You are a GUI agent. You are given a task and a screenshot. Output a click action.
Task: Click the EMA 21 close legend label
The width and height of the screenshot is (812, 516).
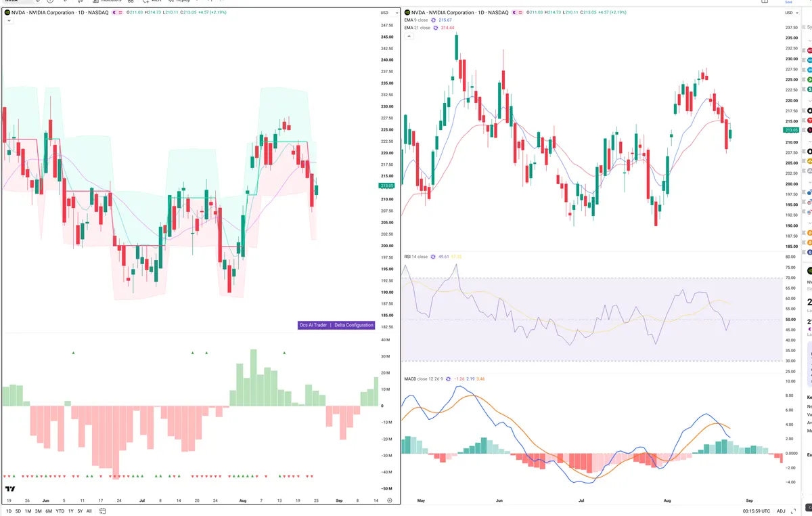point(417,28)
